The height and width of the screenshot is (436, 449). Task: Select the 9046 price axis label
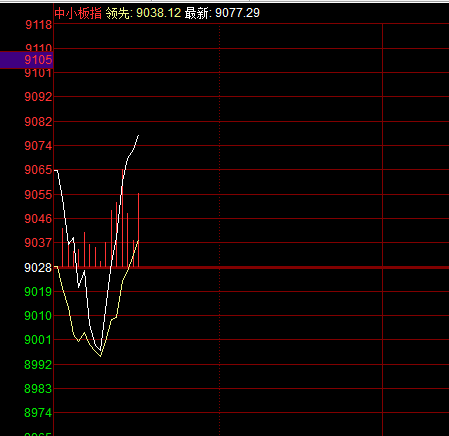coord(38,219)
